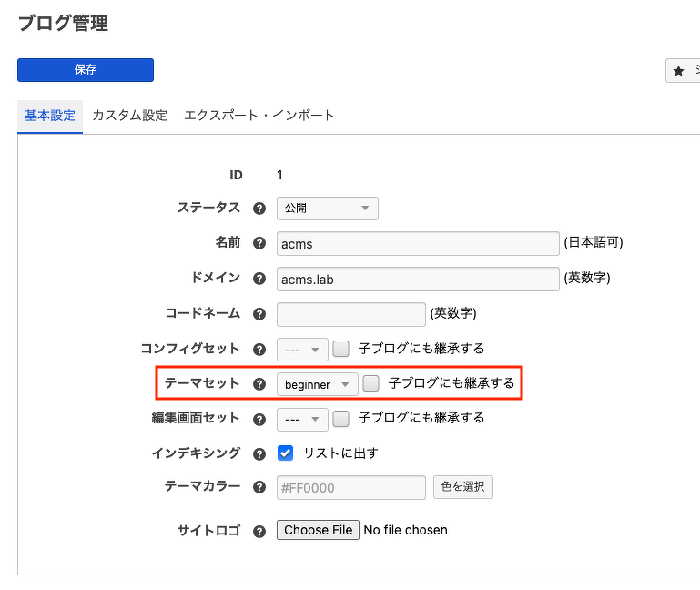Screen dimensions: 700x590
Task: Click the ドメイン text field
Action: [417, 279]
